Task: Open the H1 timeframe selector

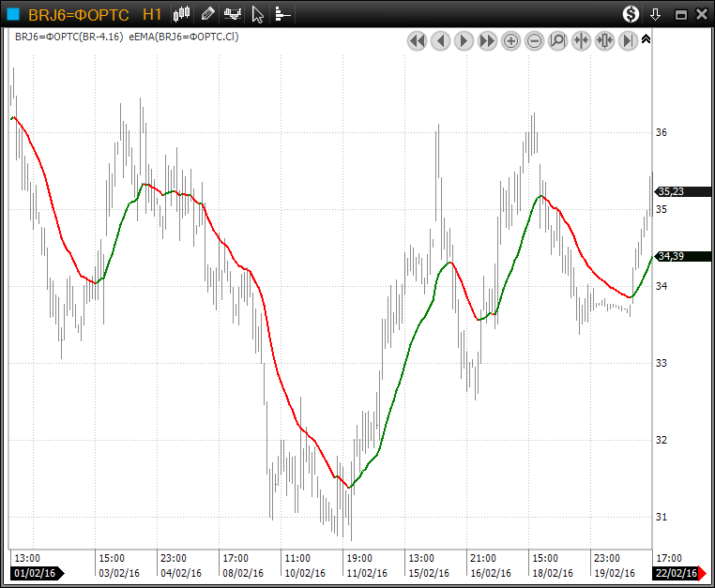Action: pos(152,14)
